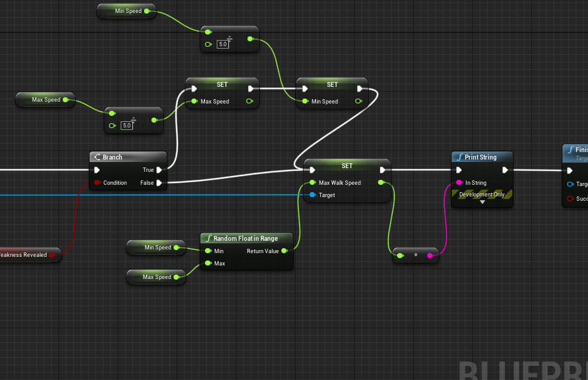The height and width of the screenshot is (380, 588).
Task: Click the 5.0 field on the top divide node
Action: [223, 44]
